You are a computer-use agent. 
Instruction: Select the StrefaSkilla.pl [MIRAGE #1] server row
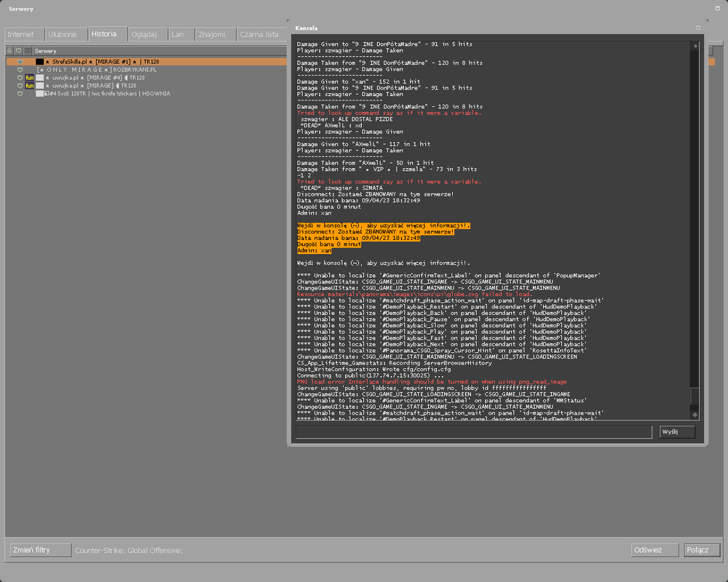click(x=146, y=62)
